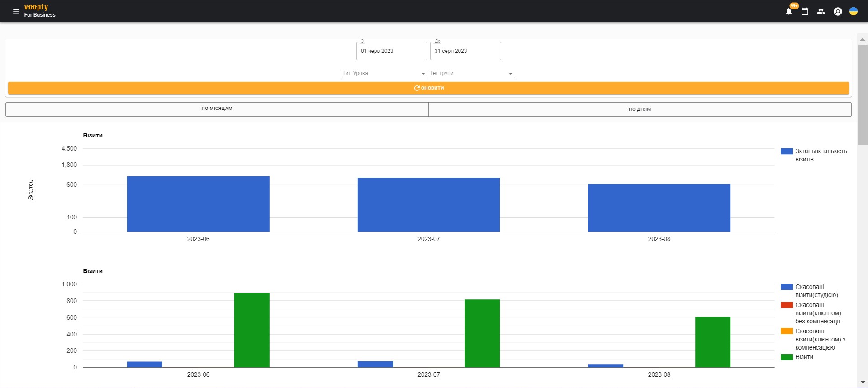Screen dimensions: 868x388
Task: Open the calendar icon in header
Action: click(x=805, y=12)
